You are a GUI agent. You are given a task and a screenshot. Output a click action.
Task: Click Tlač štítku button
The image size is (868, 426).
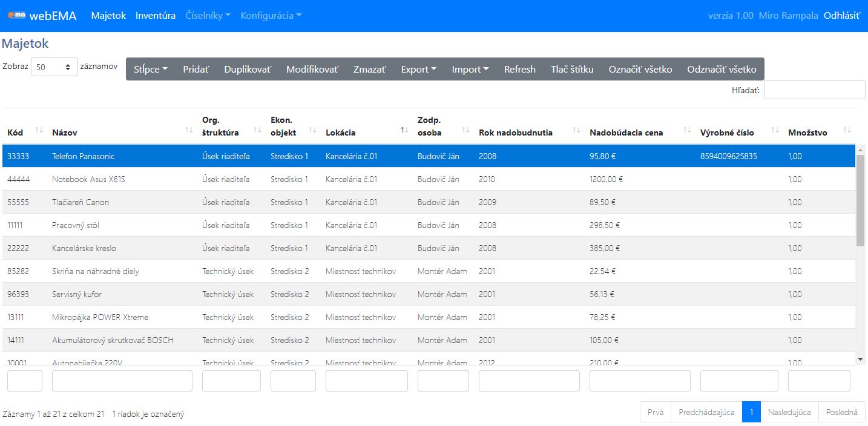[x=573, y=69]
